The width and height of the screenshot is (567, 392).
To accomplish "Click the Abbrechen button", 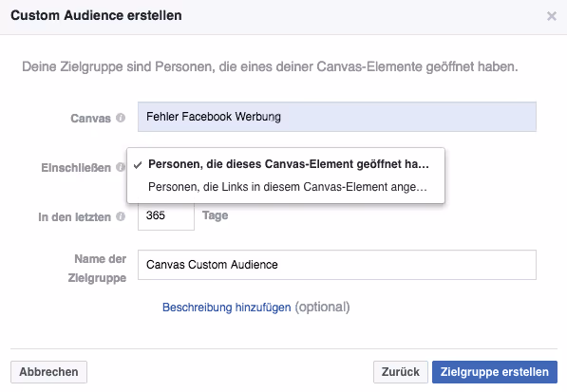I will point(48,372).
